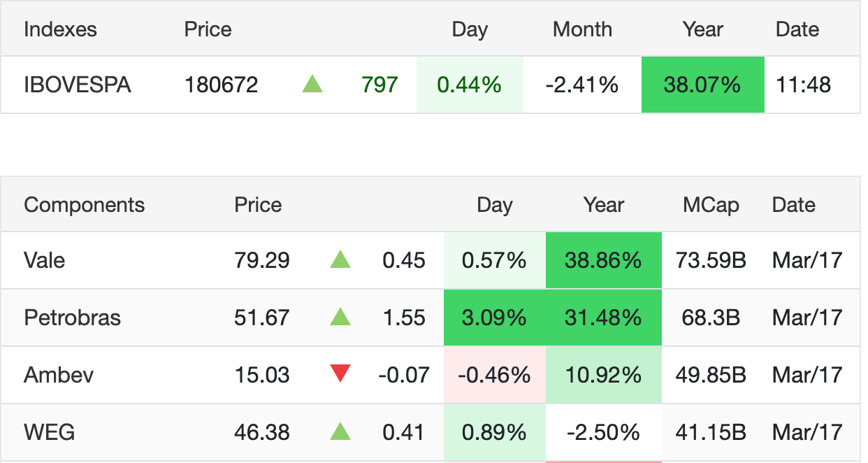This screenshot has width=868, height=463.
Task: Open the IBOVESPA index link
Action: tap(77, 85)
